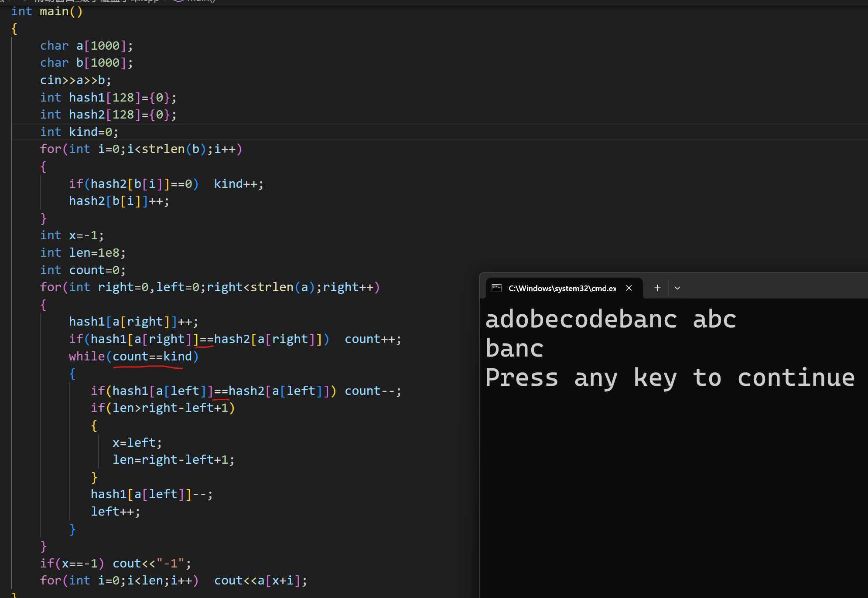Click the 'adobecodebanc abc' input line
Image resolution: width=868 pixels, height=598 pixels.
(x=611, y=319)
